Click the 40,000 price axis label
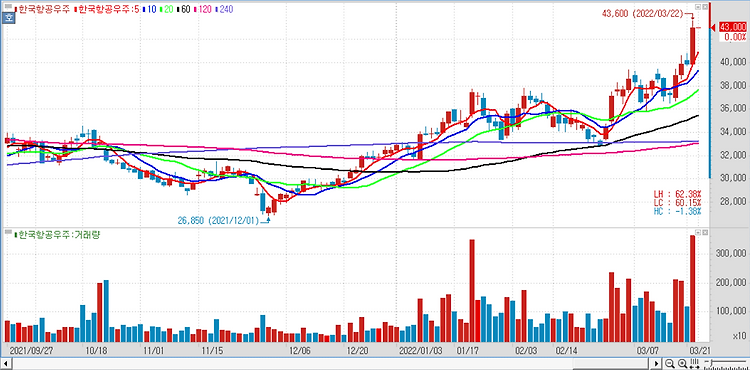The width and height of the screenshot is (750, 370). click(x=733, y=62)
